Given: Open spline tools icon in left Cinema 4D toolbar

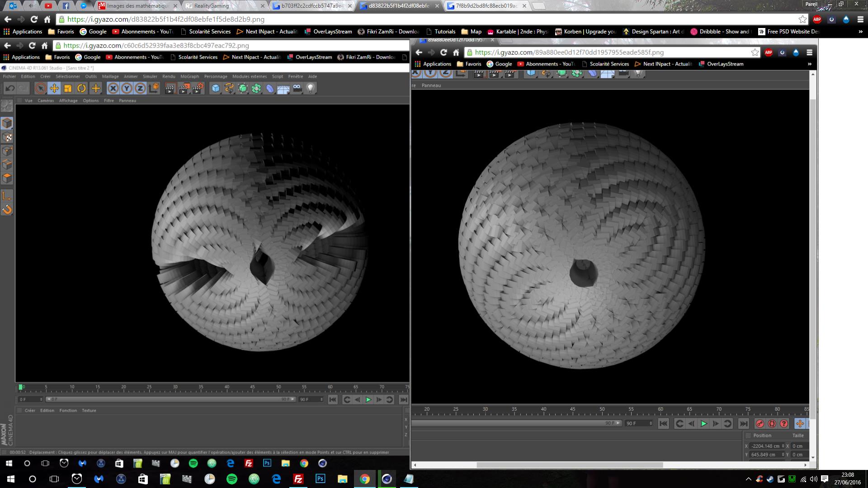Looking at the screenshot, I should click(x=229, y=88).
